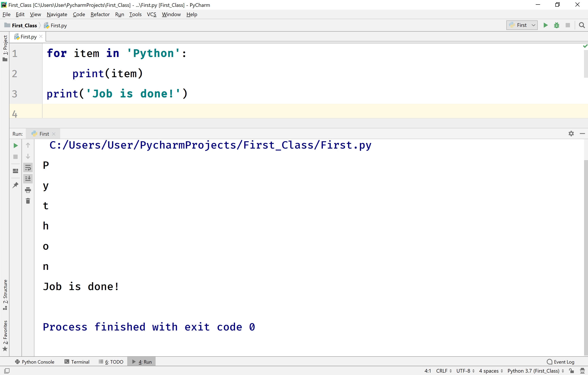Open the CRLF line separator selector
Screen dimensions: 588x375
[x=444, y=371]
